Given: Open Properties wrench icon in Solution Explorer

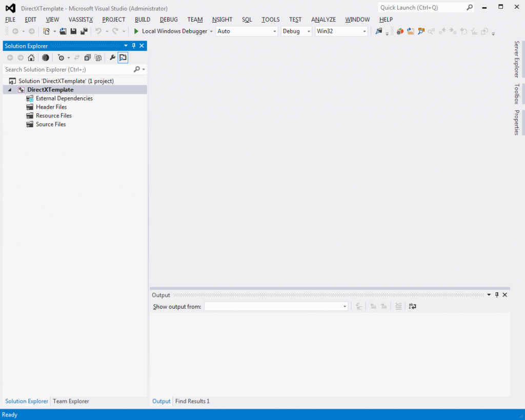Looking at the screenshot, I should (112, 57).
